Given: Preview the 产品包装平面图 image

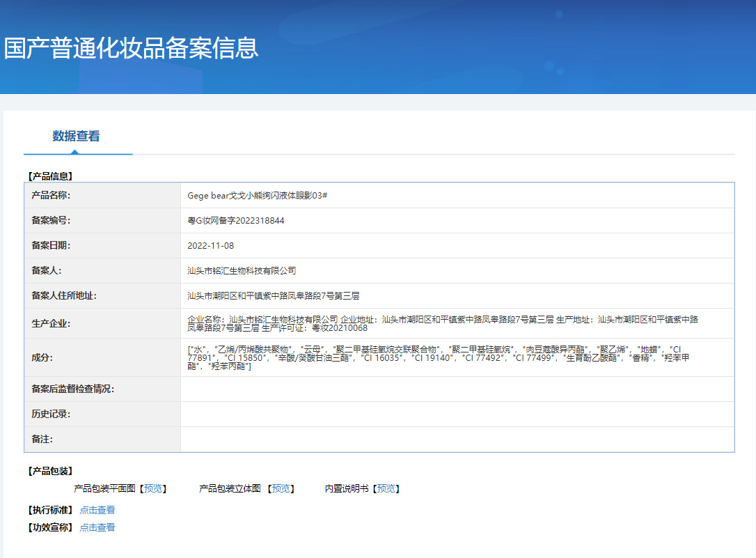Looking at the screenshot, I should (153, 488).
